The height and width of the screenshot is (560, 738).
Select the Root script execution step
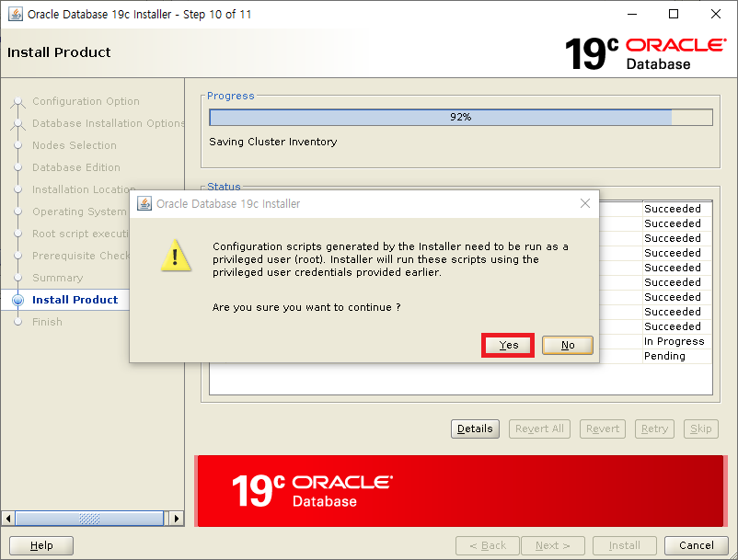point(80,234)
